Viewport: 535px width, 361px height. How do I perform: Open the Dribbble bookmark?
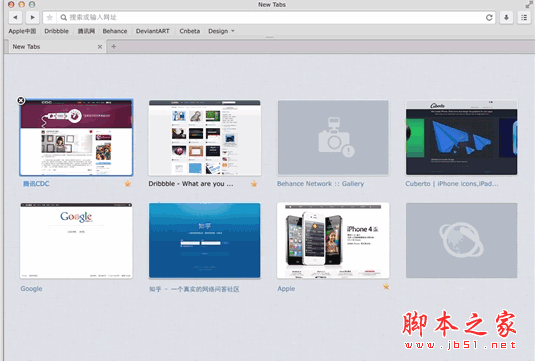click(56, 31)
